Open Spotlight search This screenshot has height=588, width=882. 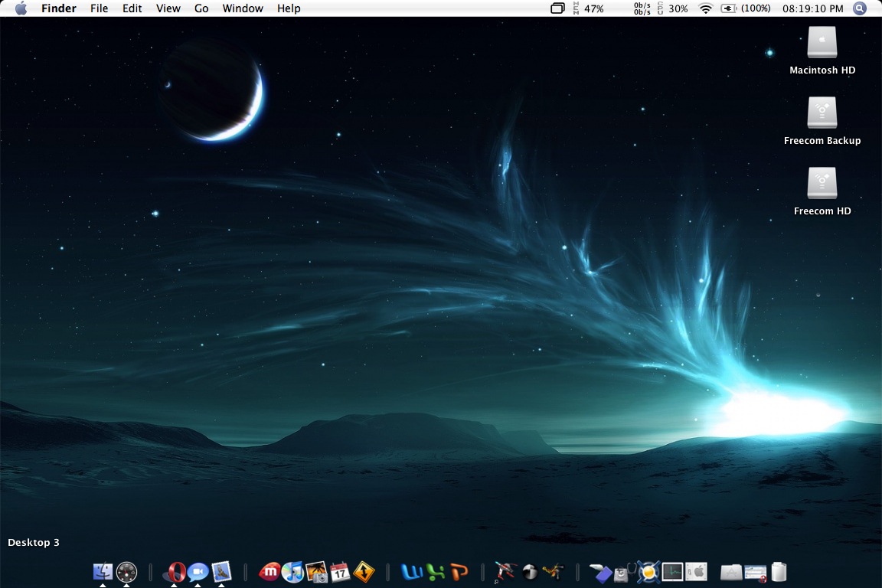tap(860, 8)
